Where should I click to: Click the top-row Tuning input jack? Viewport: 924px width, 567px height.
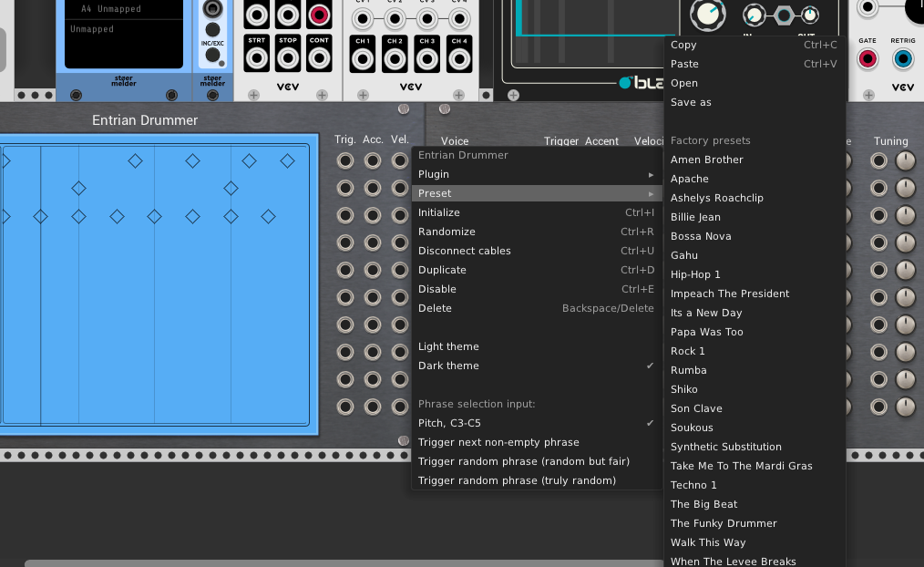878,160
